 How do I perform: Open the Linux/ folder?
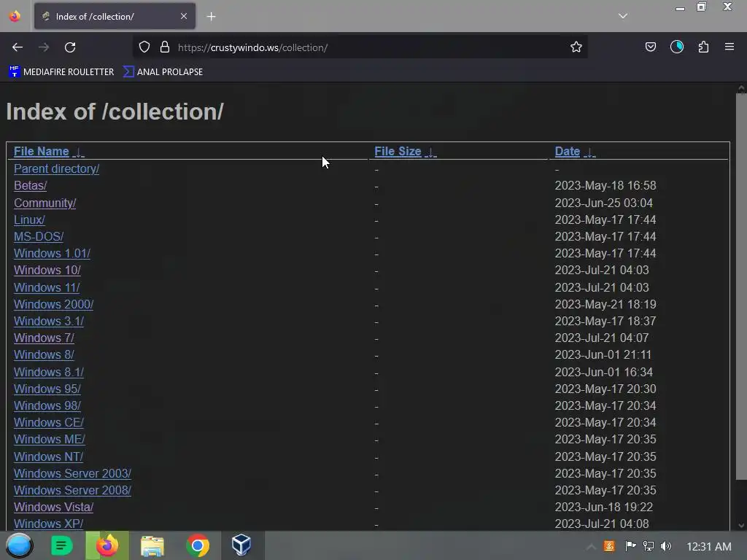pyautogui.click(x=29, y=220)
